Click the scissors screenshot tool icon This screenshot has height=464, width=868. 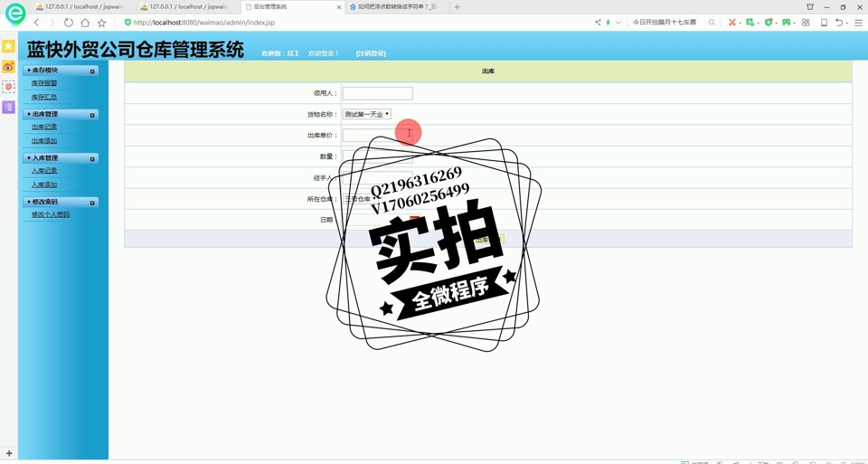[732, 23]
